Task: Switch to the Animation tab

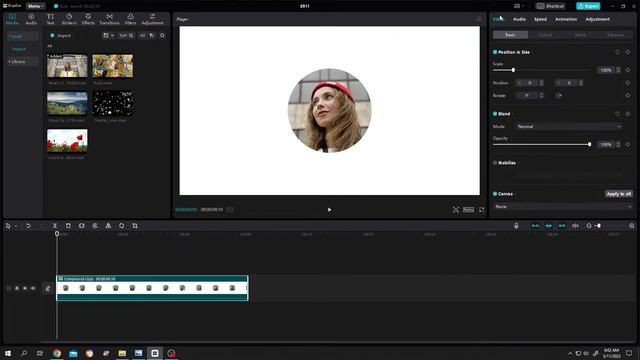Action: coord(566,19)
